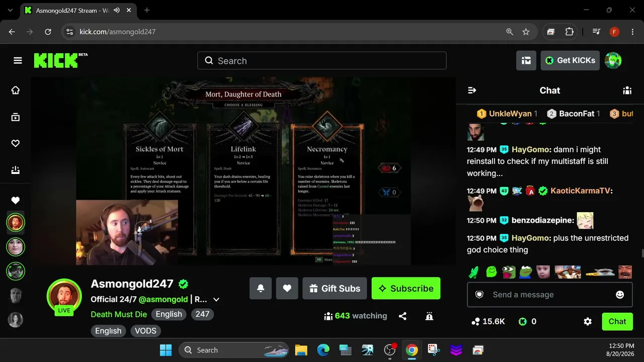The width and height of the screenshot is (644, 362).
Task: Open your profile avatar menu
Action: pyautogui.click(x=613, y=60)
